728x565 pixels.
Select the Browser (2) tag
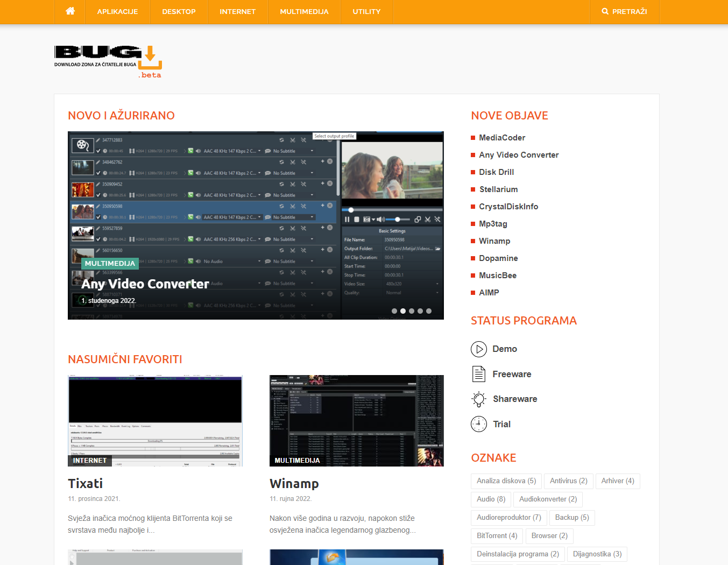549,536
